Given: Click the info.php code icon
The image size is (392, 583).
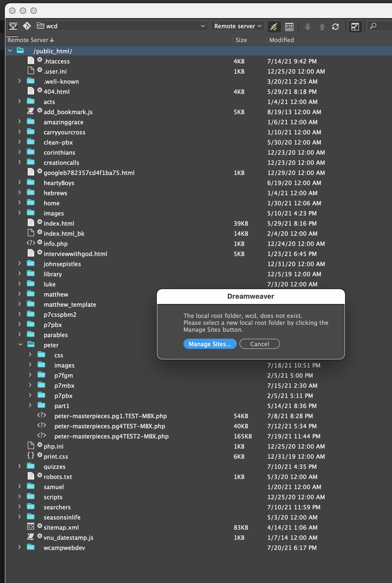Looking at the screenshot, I should click(x=31, y=243).
